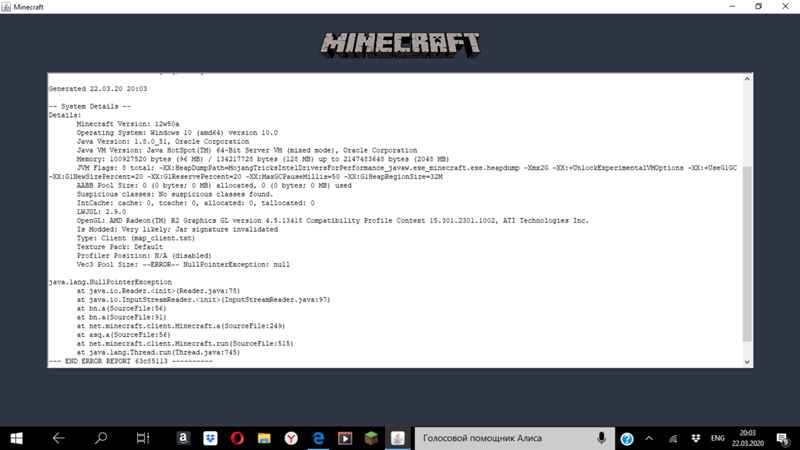Click the 'Java Version: 1.8.0_51' line
This screenshot has width=800, height=450.
[163, 142]
